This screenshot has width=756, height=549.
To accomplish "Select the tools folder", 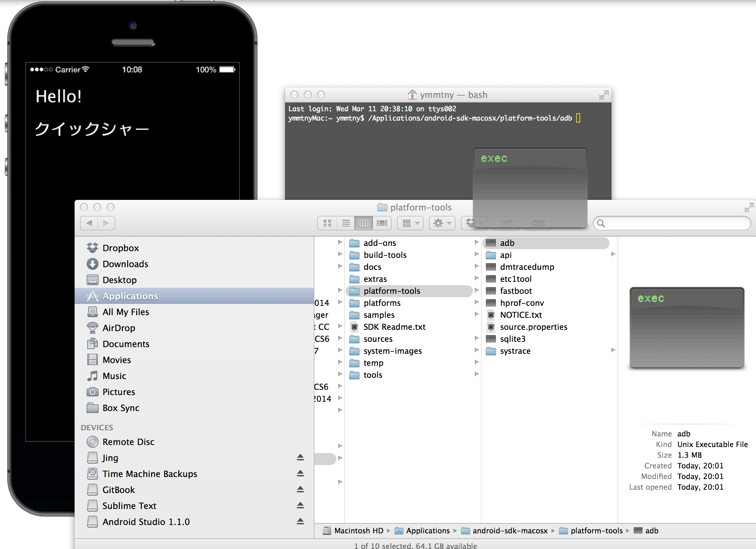I will click(x=409, y=375).
